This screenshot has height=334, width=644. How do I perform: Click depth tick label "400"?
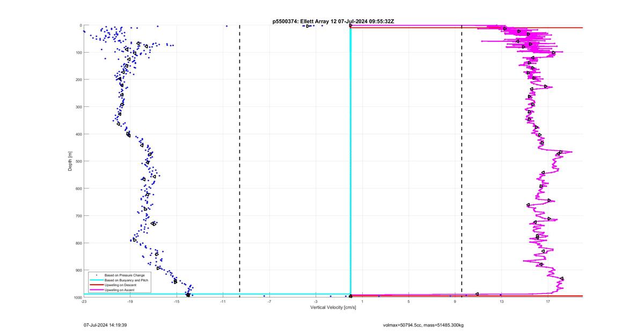pyautogui.click(x=78, y=134)
